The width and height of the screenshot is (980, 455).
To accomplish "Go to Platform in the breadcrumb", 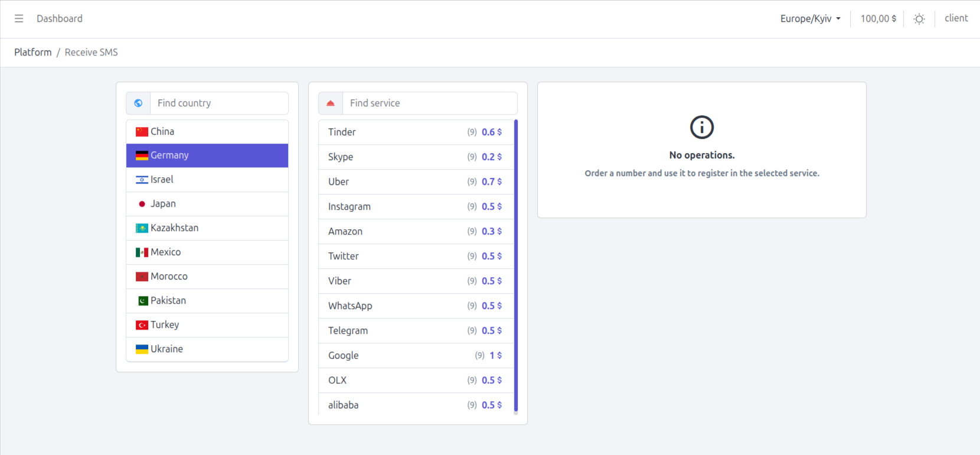I will (33, 53).
